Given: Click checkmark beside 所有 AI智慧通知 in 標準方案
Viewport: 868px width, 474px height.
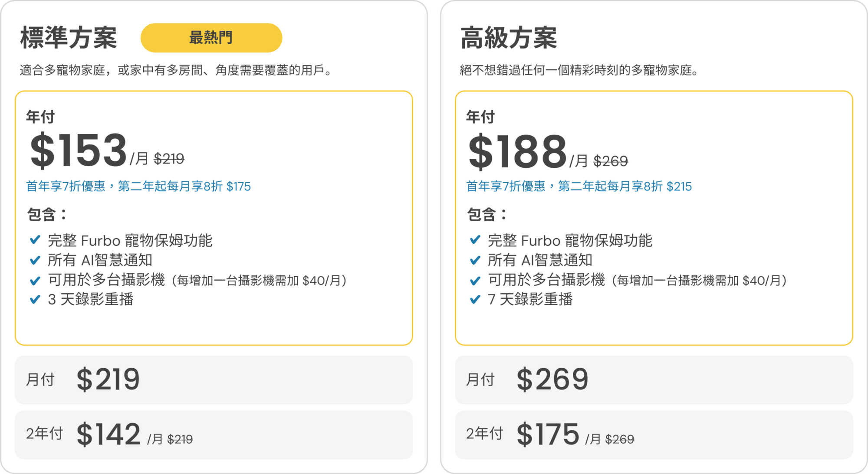Looking at the screenshot, I should [35, 260].
